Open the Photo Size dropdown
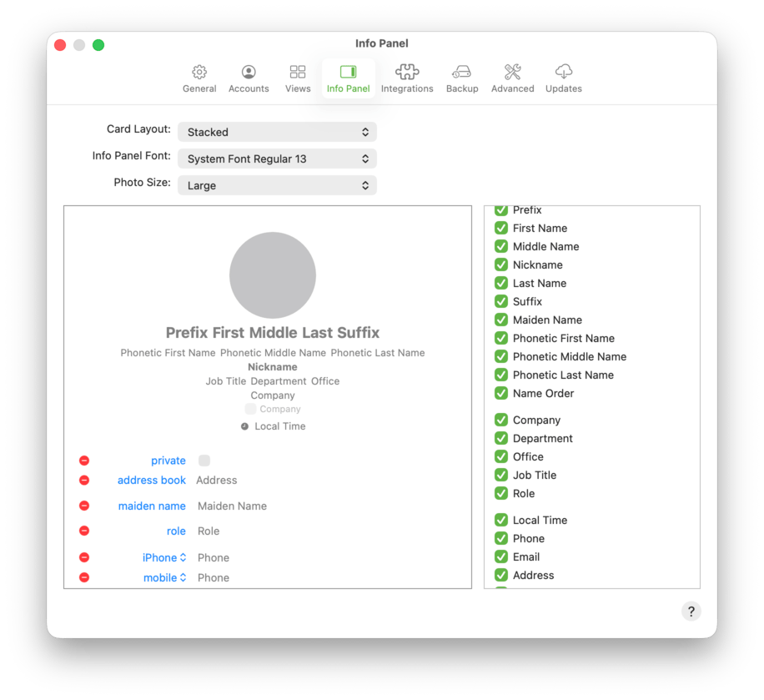 click(277, 185)
